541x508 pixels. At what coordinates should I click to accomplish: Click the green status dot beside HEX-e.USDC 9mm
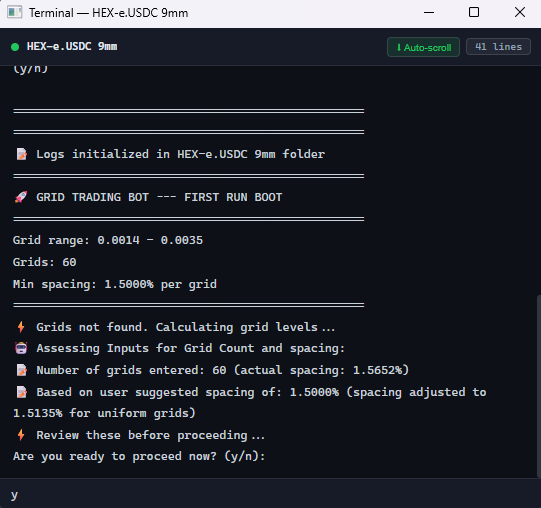point(15,47)
